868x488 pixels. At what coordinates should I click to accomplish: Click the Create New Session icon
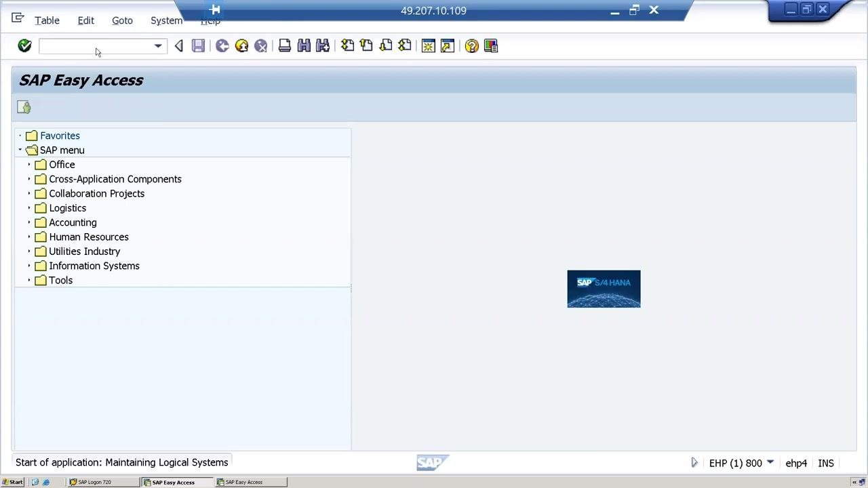click(429, 46)
